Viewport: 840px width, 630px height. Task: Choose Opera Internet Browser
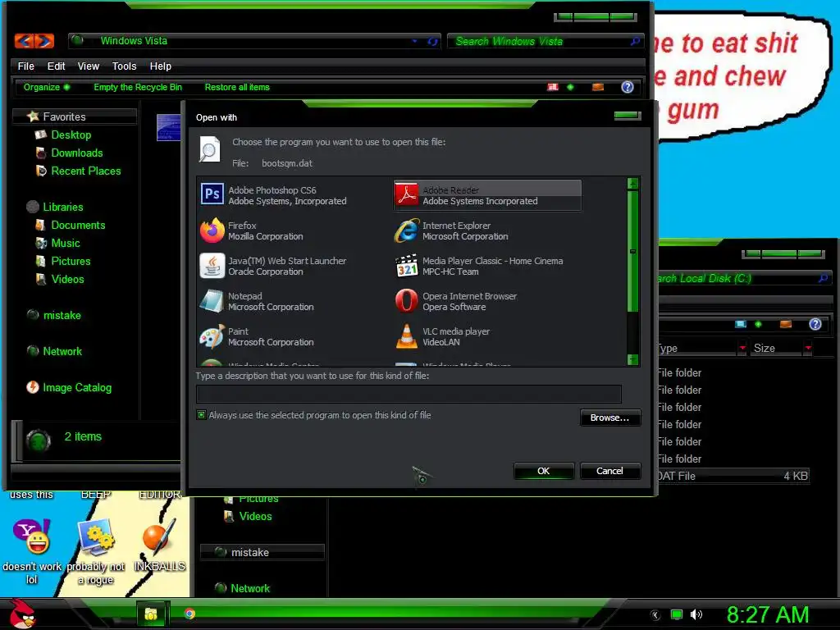[487, 302]
